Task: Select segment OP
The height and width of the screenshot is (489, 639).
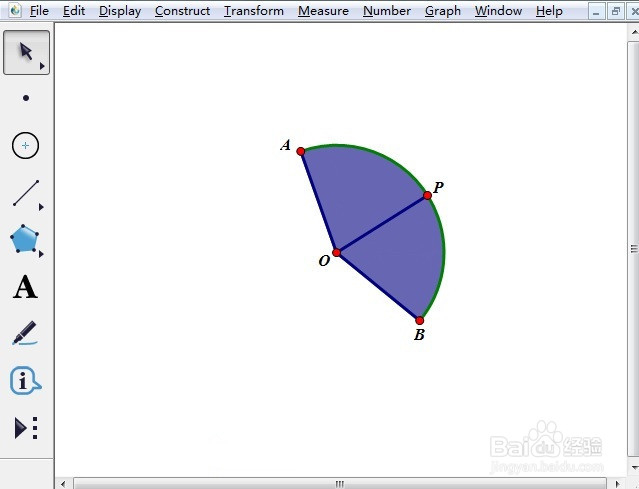Action: pyautogui.click(x=382, y=224)
